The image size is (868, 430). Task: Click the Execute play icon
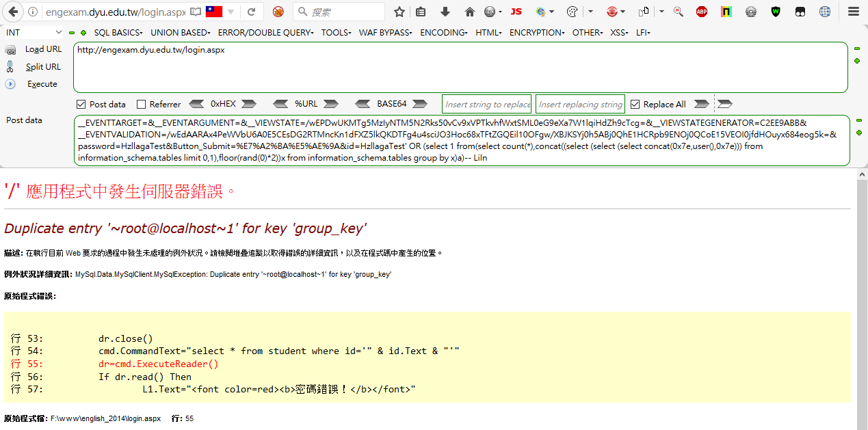coord(10,84)
